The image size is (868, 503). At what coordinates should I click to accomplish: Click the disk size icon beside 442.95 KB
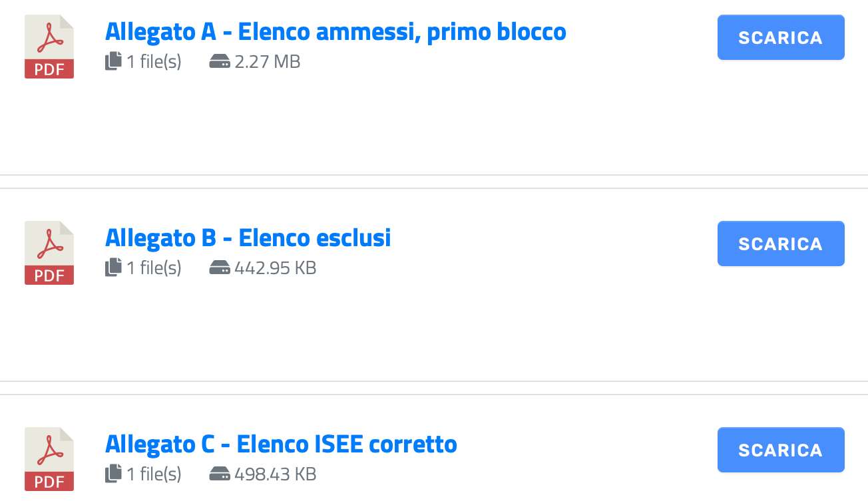click(220, 269)
